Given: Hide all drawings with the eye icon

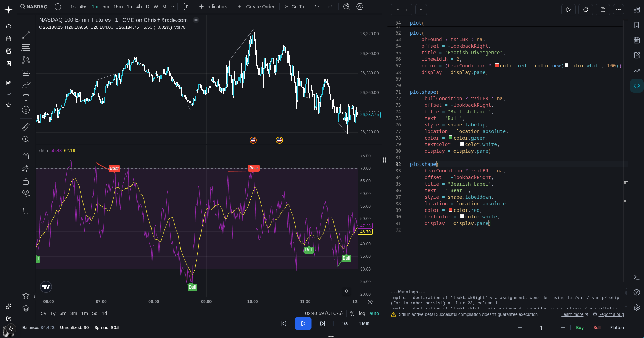Looking at the screenshot, I should (x=26, y=193).
